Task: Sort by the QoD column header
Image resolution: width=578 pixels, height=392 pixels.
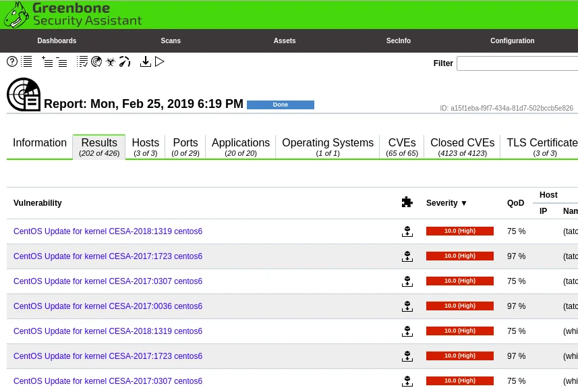Action: (515, 203)
